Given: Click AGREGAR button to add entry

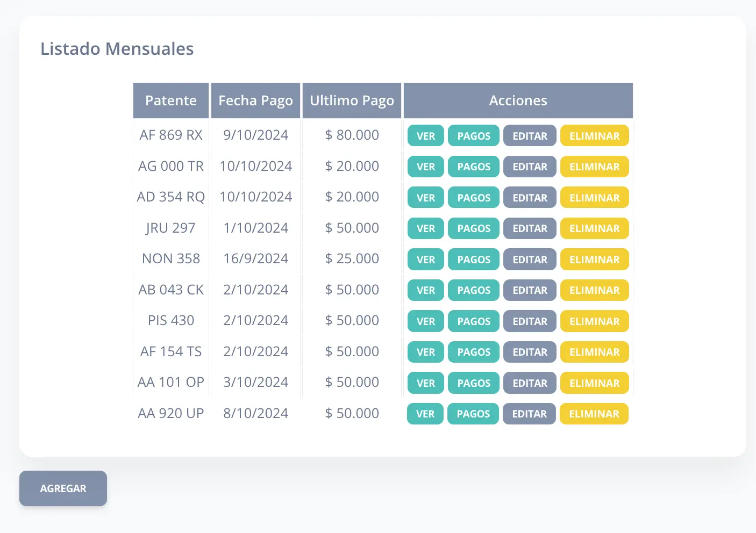Looking at the screenshot, I should (x=63, y=488).
